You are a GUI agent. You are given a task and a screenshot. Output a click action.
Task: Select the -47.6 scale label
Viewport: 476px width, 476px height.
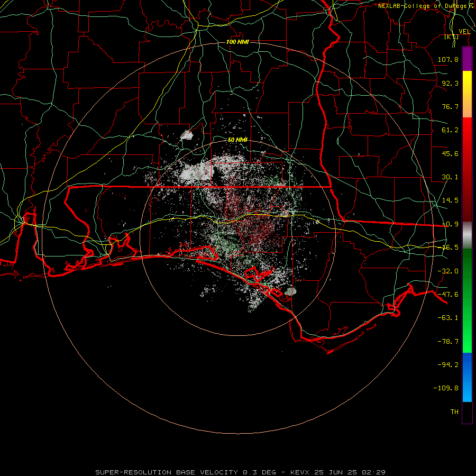click(x=448, y=295)
